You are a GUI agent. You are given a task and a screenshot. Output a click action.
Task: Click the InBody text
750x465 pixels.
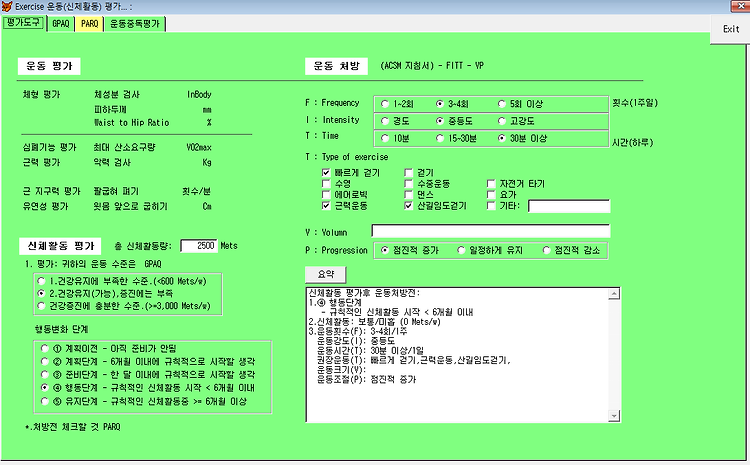[199, 95]
